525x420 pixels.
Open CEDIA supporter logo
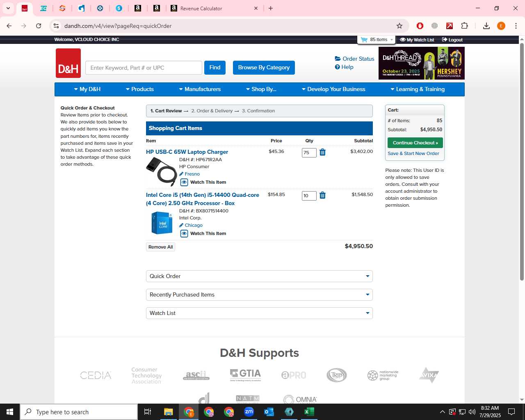pyautogui.click(x=96, y=375)
